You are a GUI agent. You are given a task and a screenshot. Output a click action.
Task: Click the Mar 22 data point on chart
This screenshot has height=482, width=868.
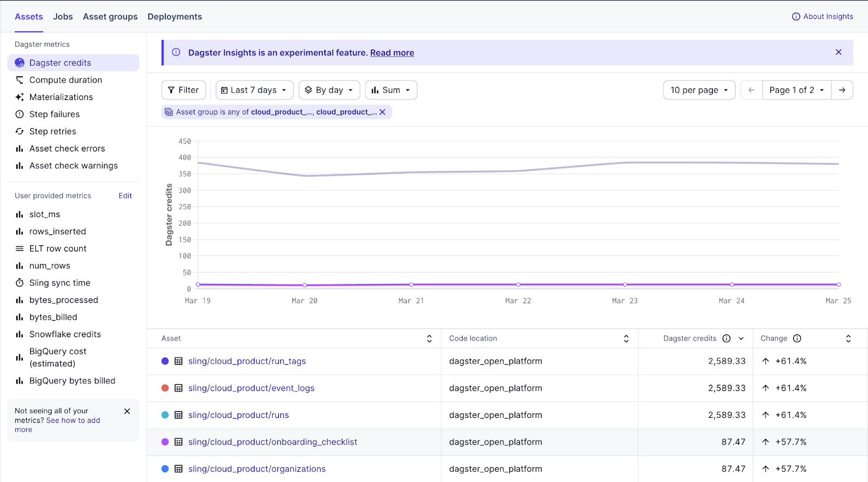(x=518, y=284)
